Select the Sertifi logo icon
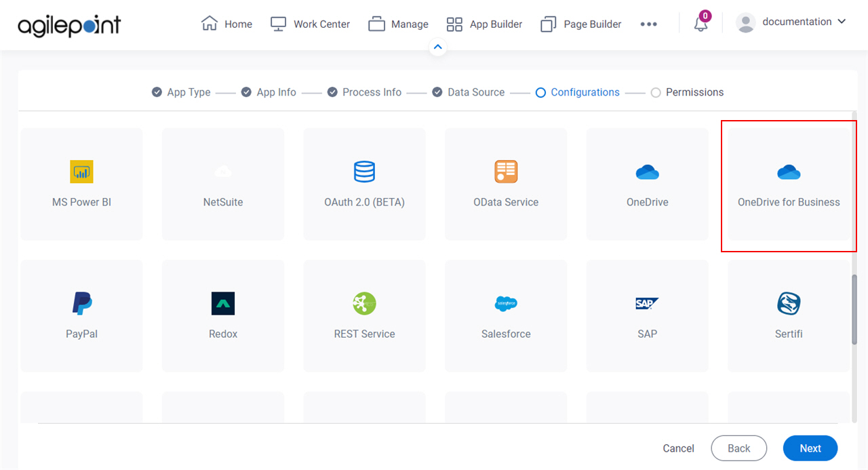This screenshot has height=470, width=868. (x=789, y=303)
